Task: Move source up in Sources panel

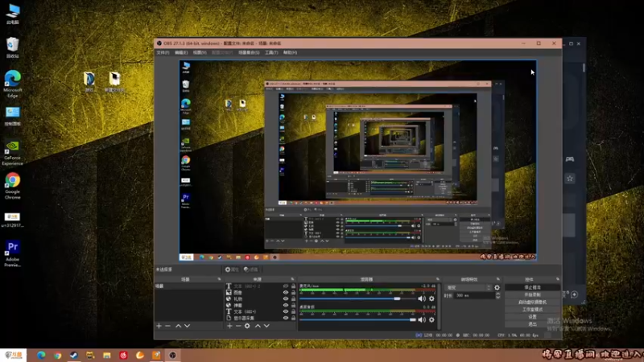Action: click(258, 326)
